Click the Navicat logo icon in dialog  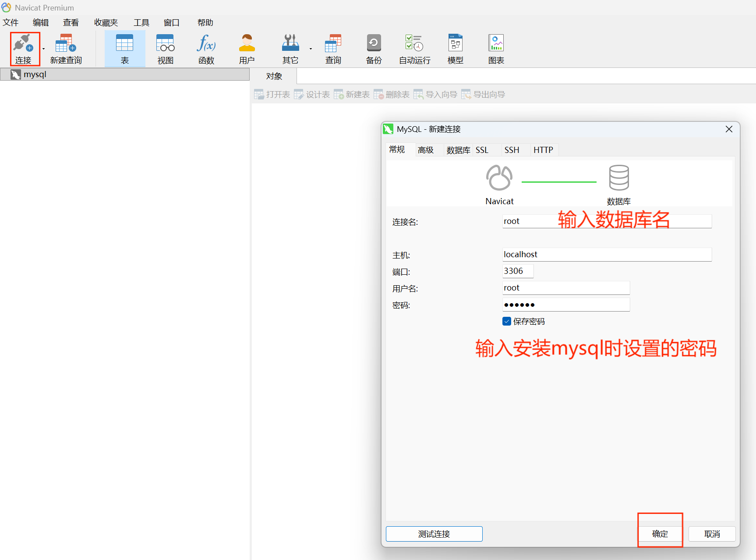[499, 178]
